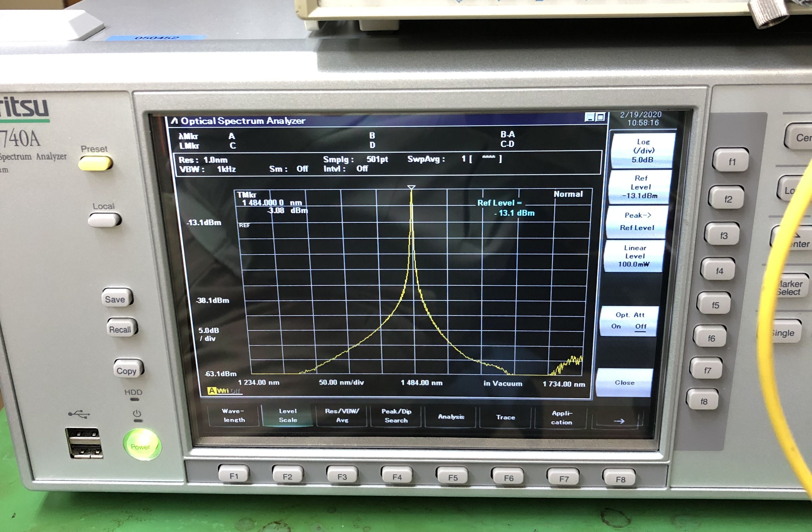
Task: Click the peak marker triangle on trace
Action: pyautogui.click(x=411, y=187)
